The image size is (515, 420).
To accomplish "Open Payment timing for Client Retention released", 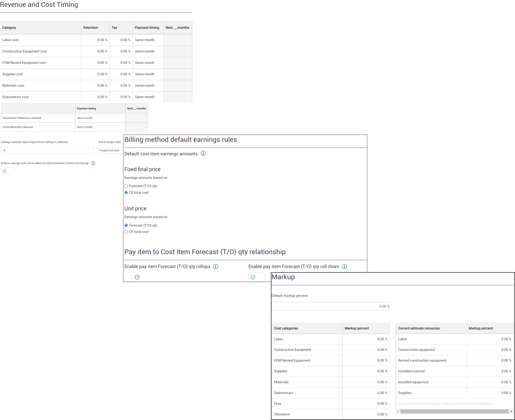I will pyautogui.click(x=100, y=127).
